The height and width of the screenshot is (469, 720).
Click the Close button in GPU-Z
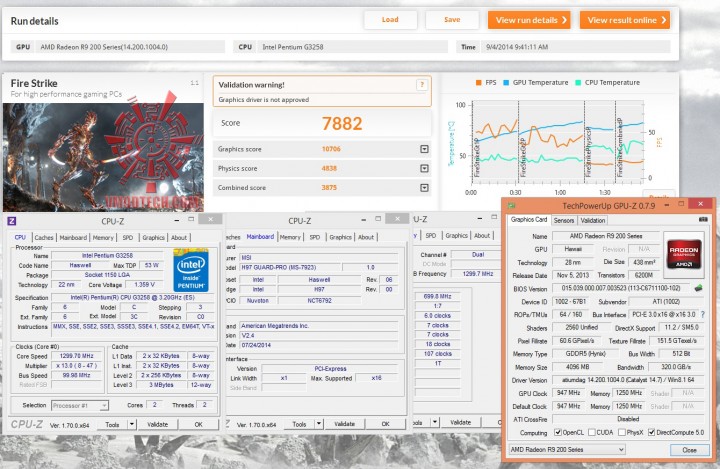click(x=689, y=450)
